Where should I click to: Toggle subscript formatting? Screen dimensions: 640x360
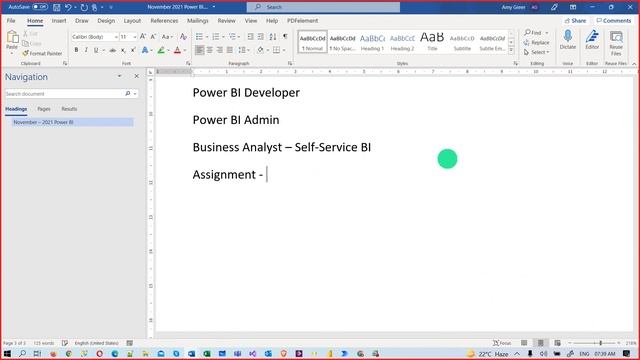[x=123, y=50]
